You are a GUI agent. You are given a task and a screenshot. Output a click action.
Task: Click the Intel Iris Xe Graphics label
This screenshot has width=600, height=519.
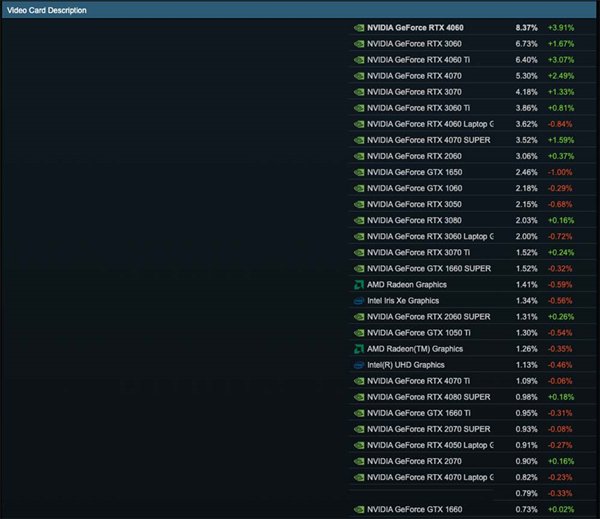click(x=403, y=301)
